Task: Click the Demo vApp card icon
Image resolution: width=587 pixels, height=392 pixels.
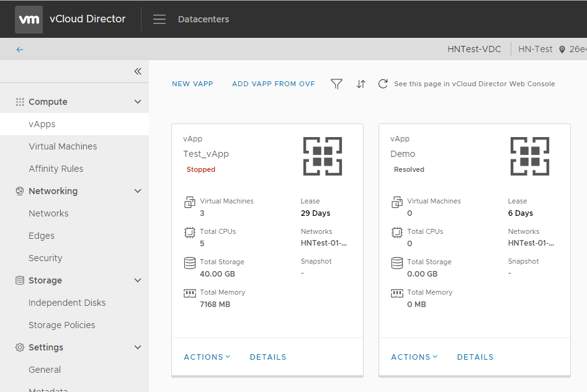Action: tap(530, 156)
